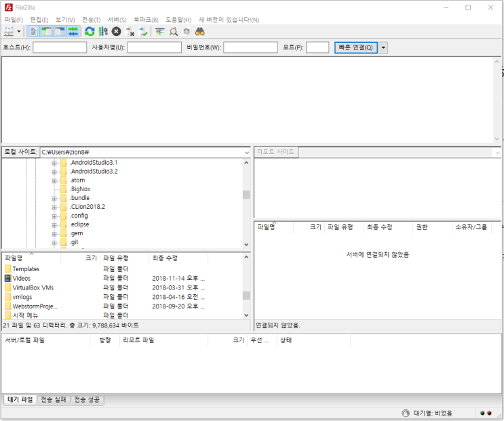Expand the .AndroidStudio3.1 folder node

(54, 163)
